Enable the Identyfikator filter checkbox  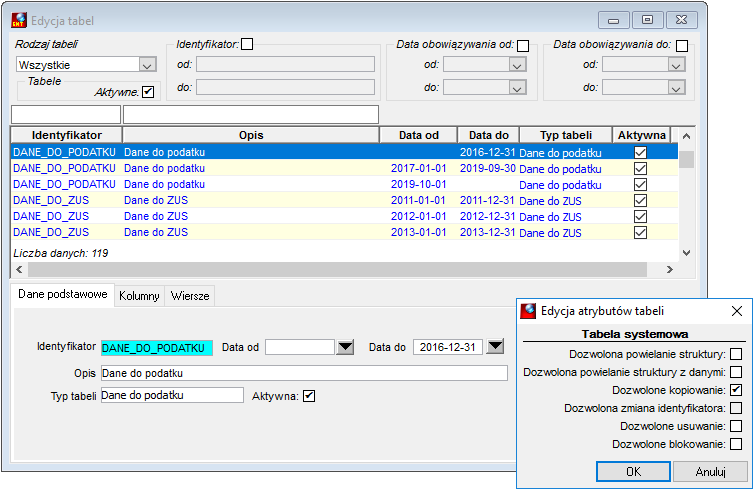click(247, 44)
